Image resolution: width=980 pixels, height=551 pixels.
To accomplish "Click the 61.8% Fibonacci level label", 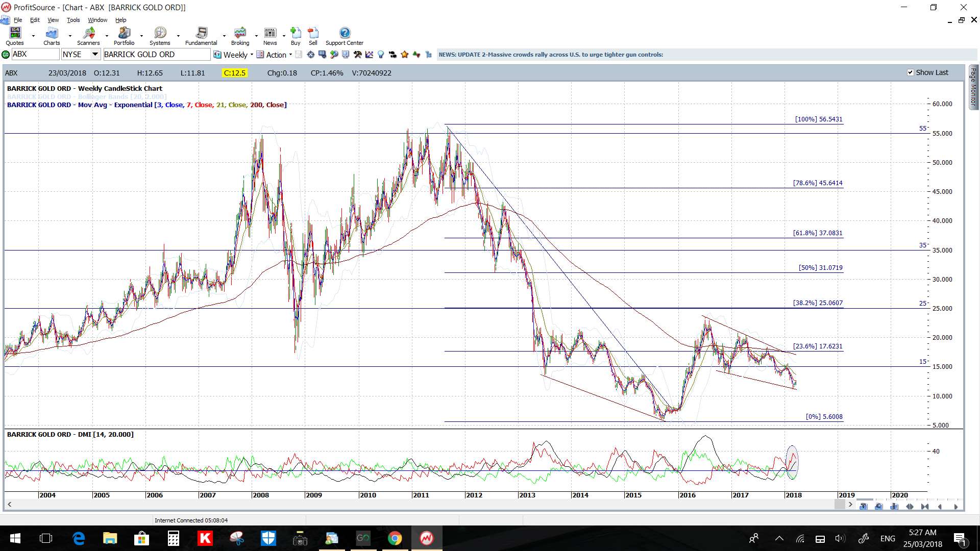I will (818, 233).
